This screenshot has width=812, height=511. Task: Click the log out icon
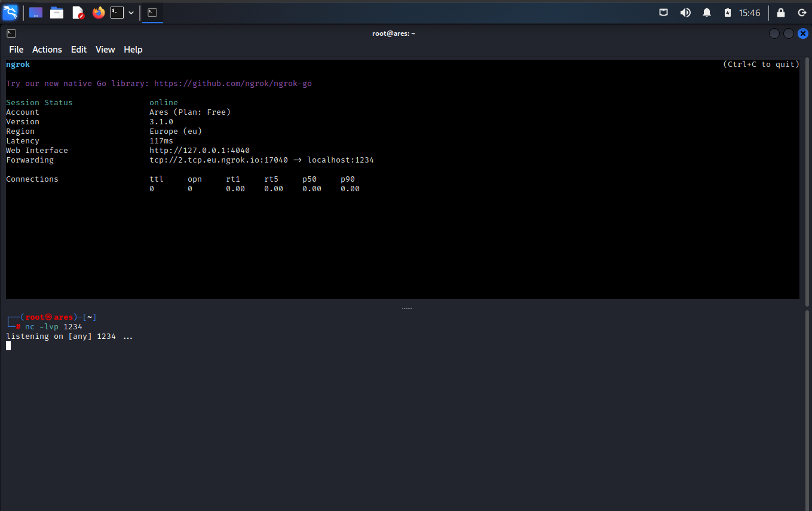point(802,13)
